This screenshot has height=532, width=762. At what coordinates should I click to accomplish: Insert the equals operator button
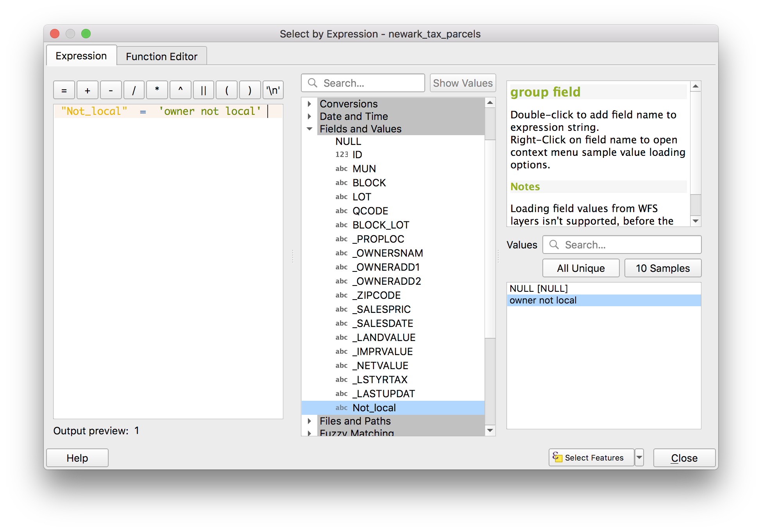64,90
